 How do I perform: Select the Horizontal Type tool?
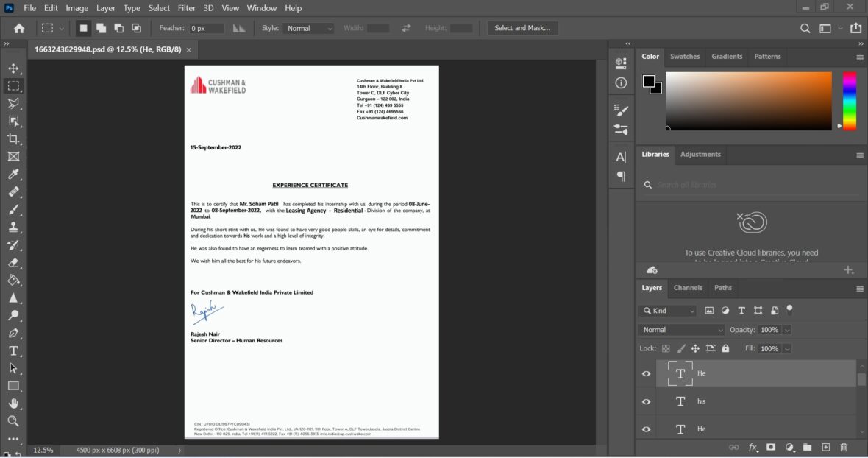[x=13, y=351]
